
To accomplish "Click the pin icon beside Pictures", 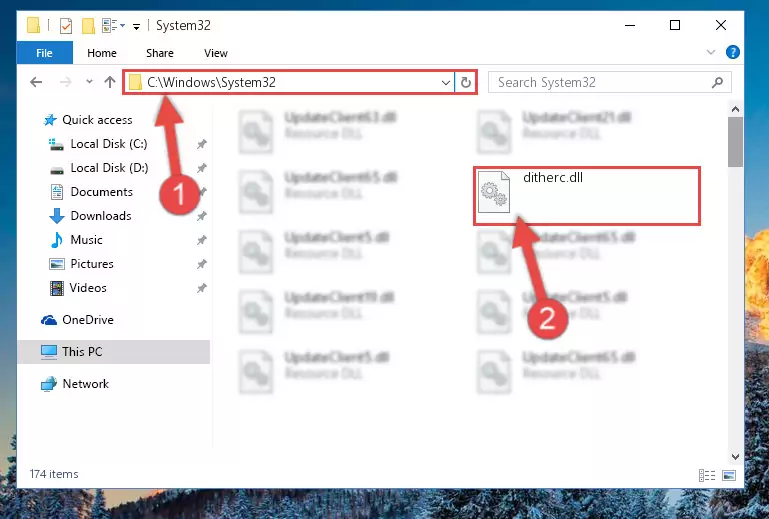I will [202, 264].
